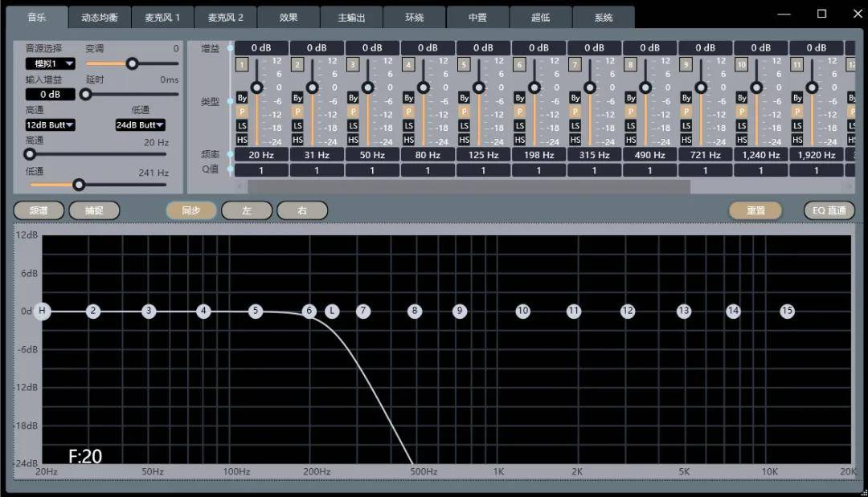Screen dimensions: 868x497
Task: Set band 8 type to Low Shelf (LS)
Action: [631, 126]
